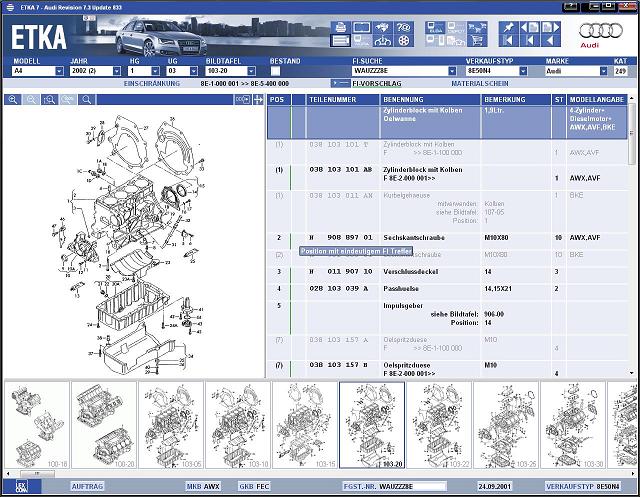Open the BILDTAFEL dropdown showing 103-20
Screen dimensions: 640x497
[251, 71]
